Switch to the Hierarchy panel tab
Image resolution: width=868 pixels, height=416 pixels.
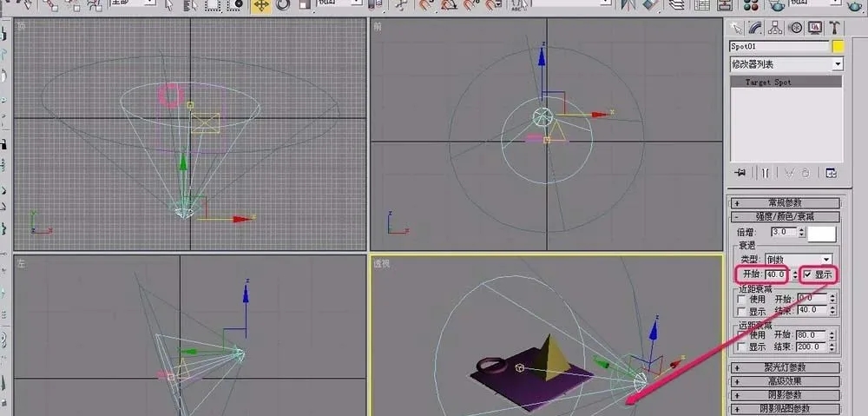pyautogui.click(x=775, y=28)
